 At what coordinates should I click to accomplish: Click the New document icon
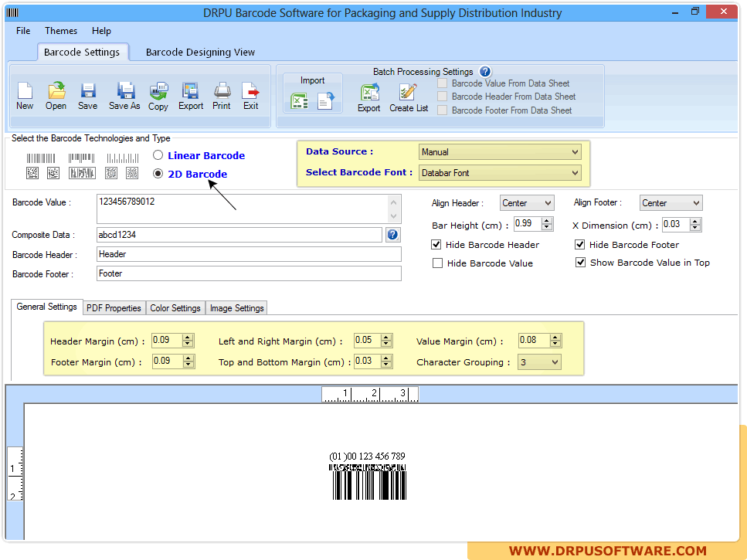click(25, 90)
